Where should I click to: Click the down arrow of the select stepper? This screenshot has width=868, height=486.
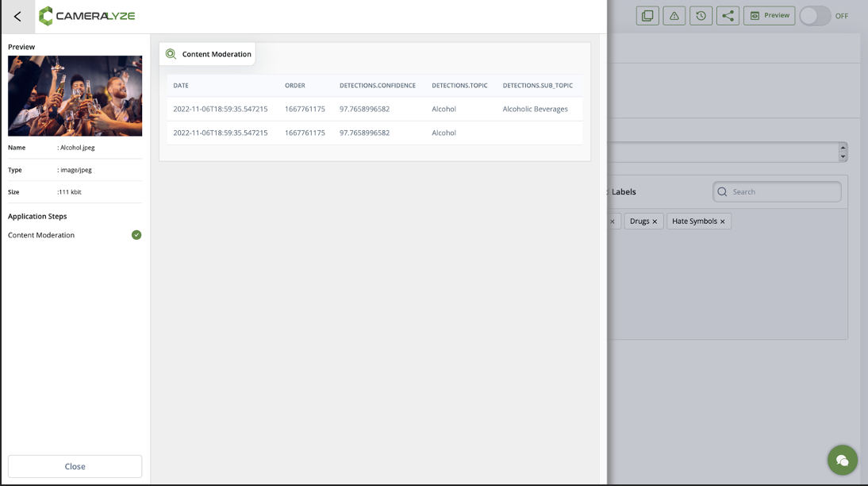(843, 156)
